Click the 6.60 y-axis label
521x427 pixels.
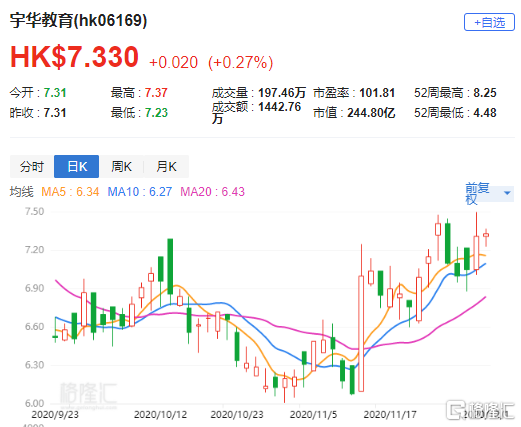(34, 326)
